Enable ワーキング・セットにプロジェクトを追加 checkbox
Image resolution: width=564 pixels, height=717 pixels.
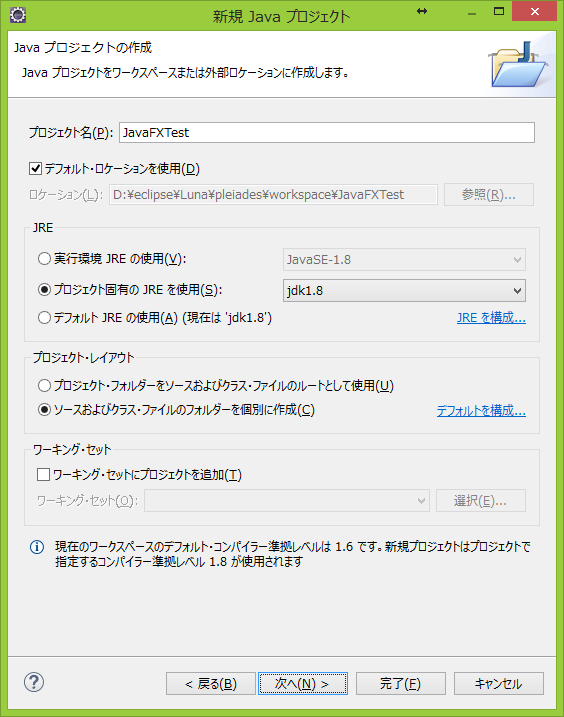click(43, 475)
